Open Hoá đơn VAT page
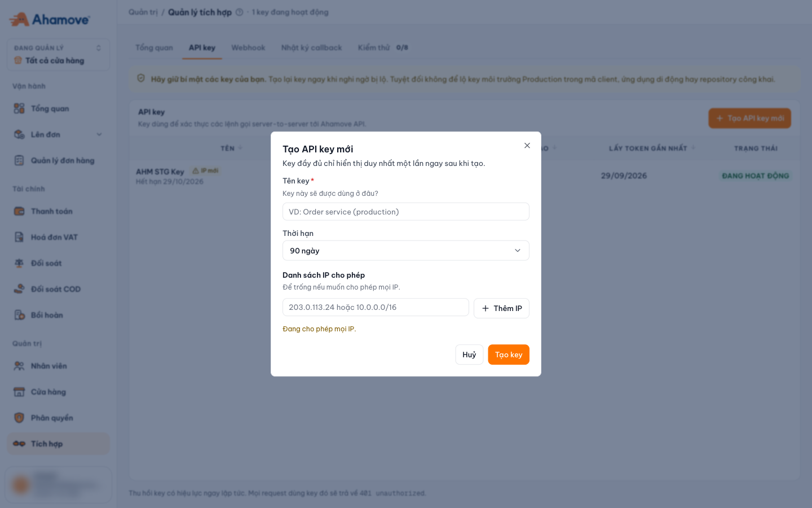 click(58, 237)
